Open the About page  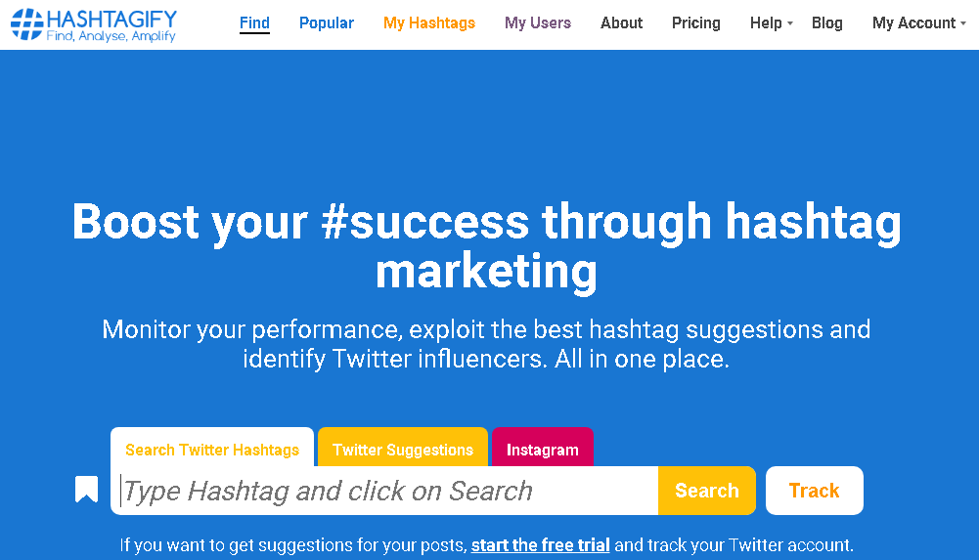[621, 23]
